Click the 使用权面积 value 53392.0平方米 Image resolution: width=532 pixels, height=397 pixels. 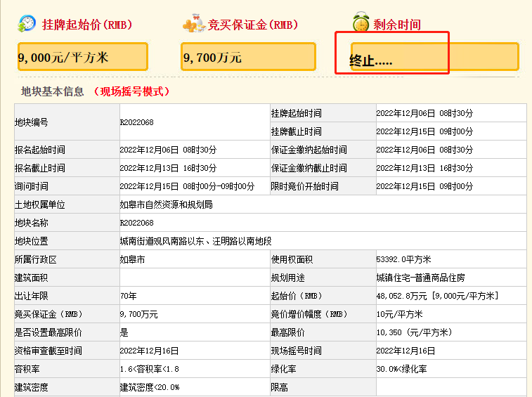[403, 259]
